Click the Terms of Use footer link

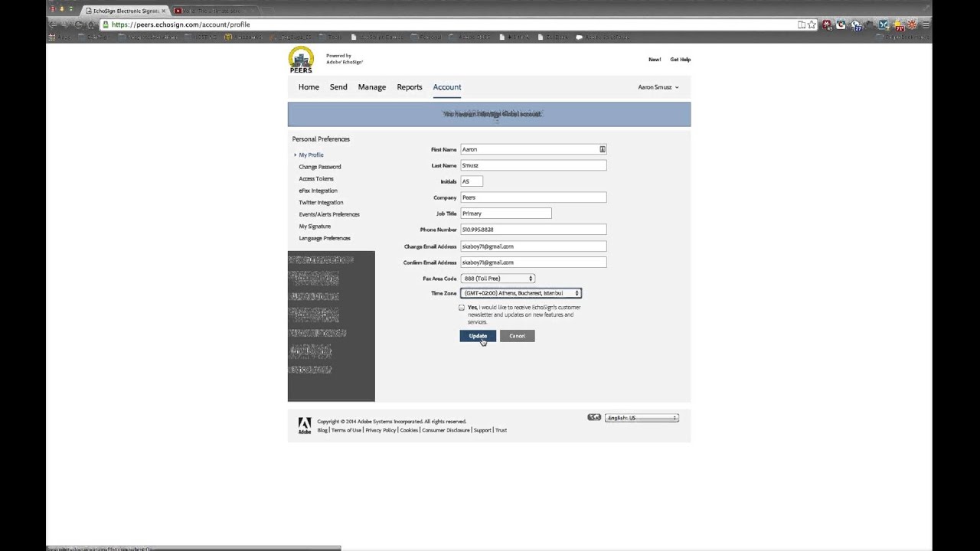pyautogui.click(x=346, y=430)
